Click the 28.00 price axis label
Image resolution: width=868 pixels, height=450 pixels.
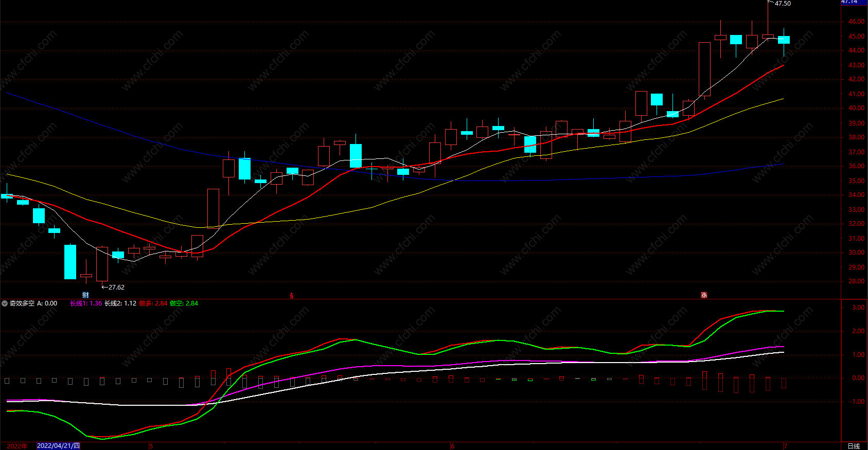click(x=856, y=281)
